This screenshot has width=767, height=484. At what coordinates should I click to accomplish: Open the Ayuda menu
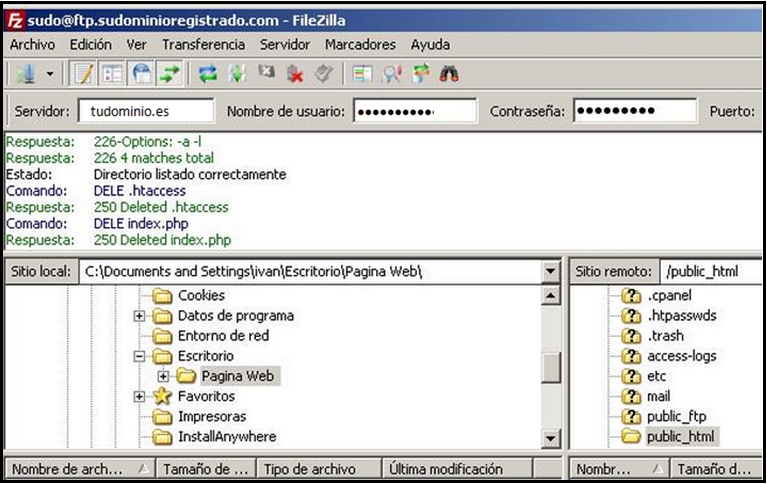coord(430,45)
